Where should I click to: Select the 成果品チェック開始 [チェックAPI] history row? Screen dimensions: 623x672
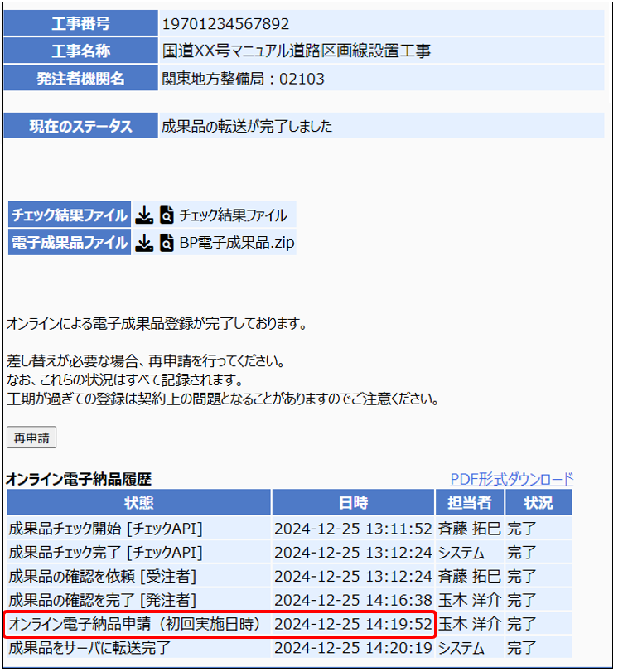(105, 529)
